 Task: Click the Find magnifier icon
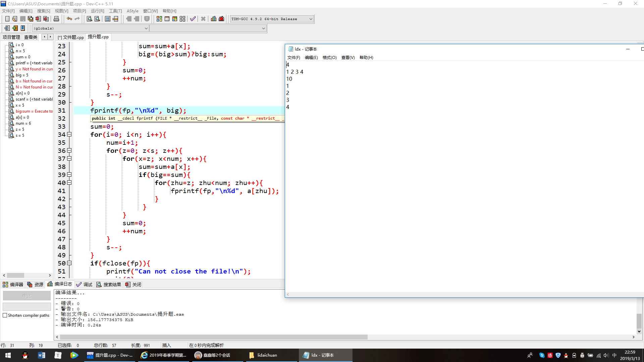coord(90,19)
